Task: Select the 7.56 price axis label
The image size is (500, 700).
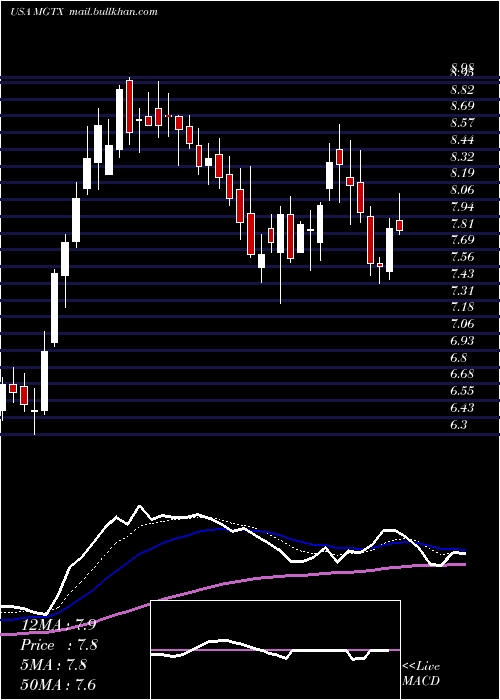Action: [462, 257]
